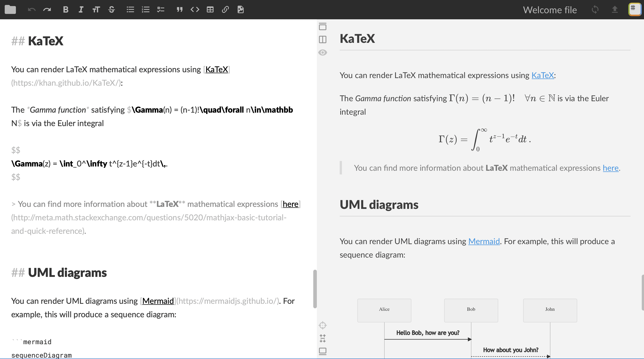644x359 pixels.
Task: Insert an unordered bullet list
Action: [x=130, y=9]
